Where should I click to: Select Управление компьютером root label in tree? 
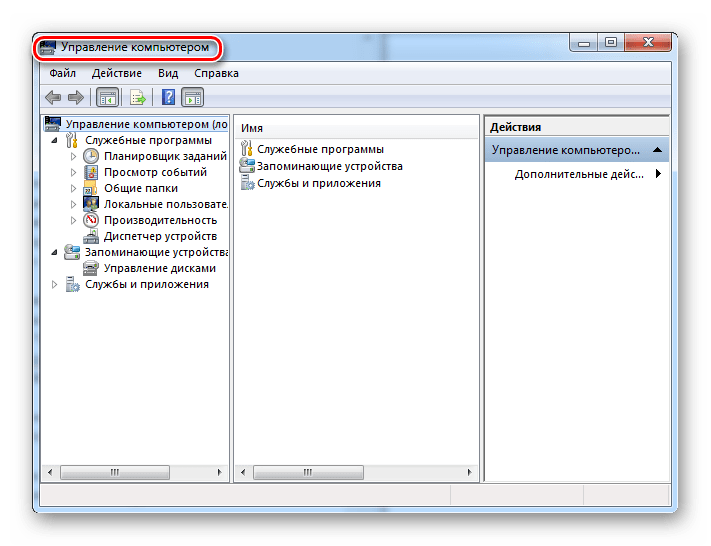point(146,124)
